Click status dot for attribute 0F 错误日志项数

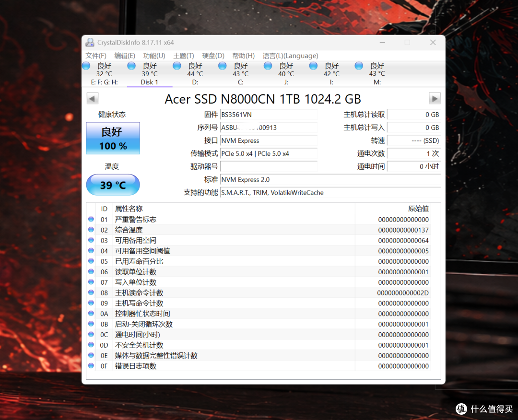coord(91,365)
